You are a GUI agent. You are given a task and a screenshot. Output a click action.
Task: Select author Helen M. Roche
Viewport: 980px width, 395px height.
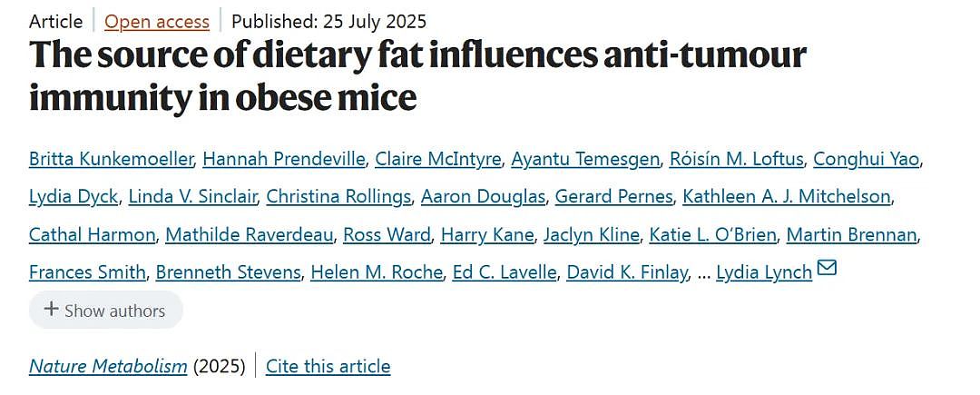tap(377, 272)
